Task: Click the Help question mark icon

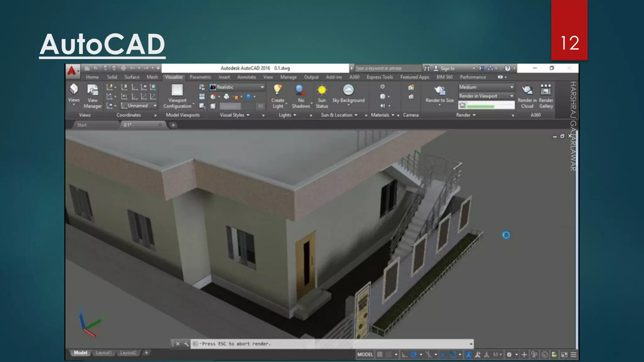Action: coord(508,68)
